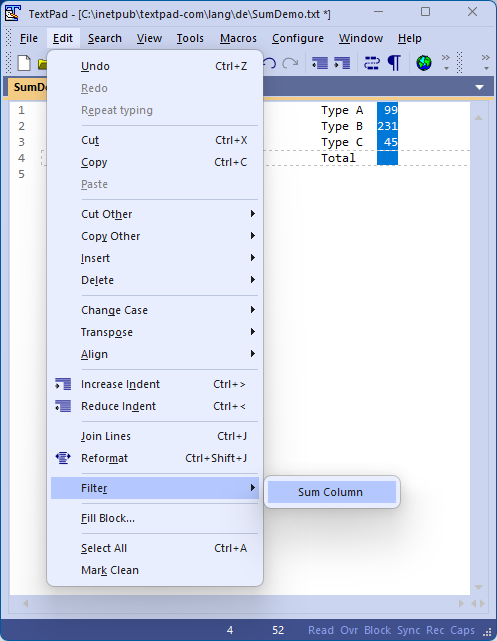The height and width of the screenshot is (641, 497).
Task: Toggle the Ovr status bar indicator
Action: click(x=349, y=630)
